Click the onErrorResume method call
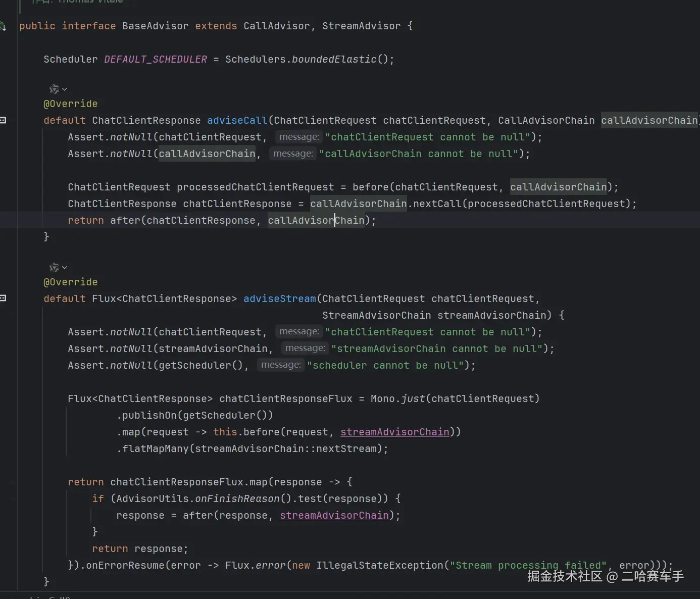Viewport: 700px width, 599px height. 125,565
